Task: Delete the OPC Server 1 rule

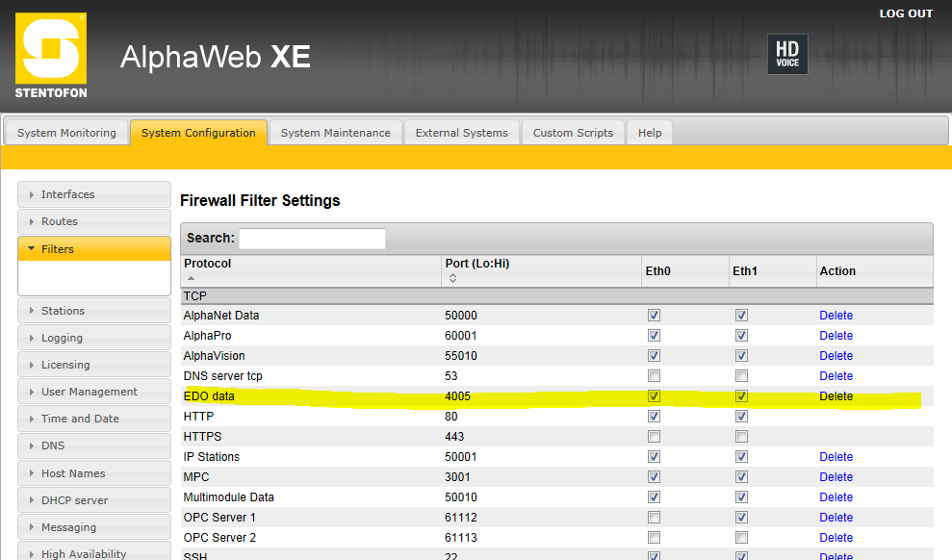Action: pyautogui.click(x=836, y=518)
